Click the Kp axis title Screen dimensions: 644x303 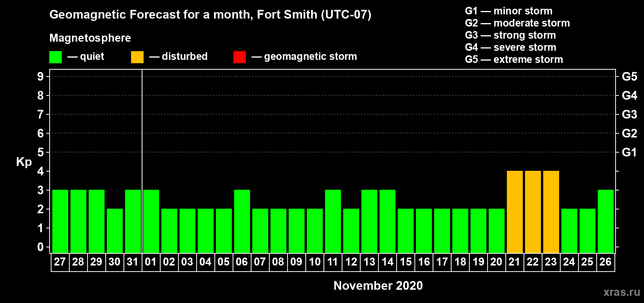(x=24, y=162)
